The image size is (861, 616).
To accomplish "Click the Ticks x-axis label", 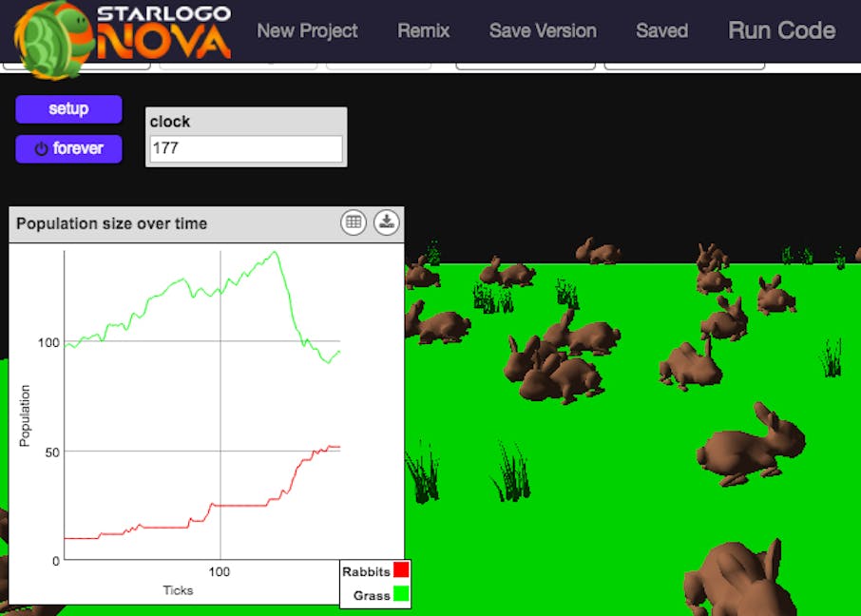I will click(x=178, y=590).
